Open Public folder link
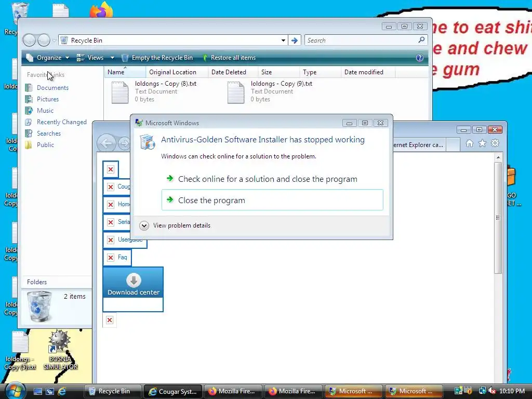Viewport: 532px width, 399px height. (39, 145)
